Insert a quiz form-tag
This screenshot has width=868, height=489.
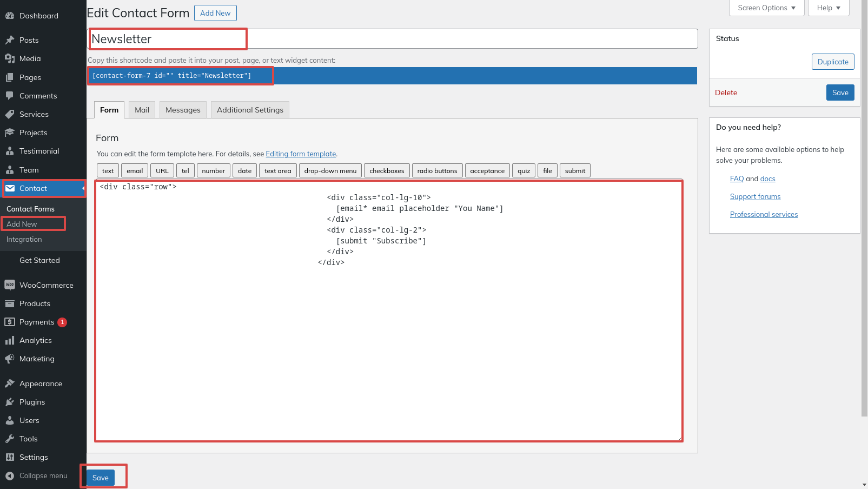[x=524, y=171]
